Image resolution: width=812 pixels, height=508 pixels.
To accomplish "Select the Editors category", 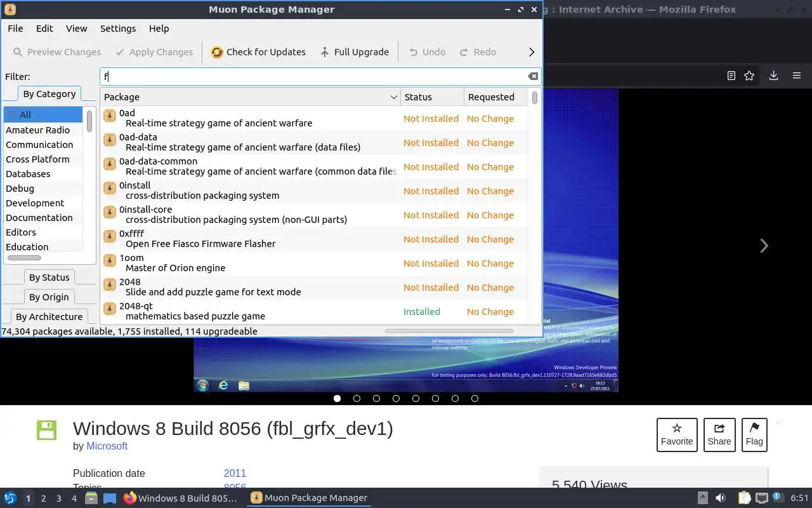I will point(43,232).
